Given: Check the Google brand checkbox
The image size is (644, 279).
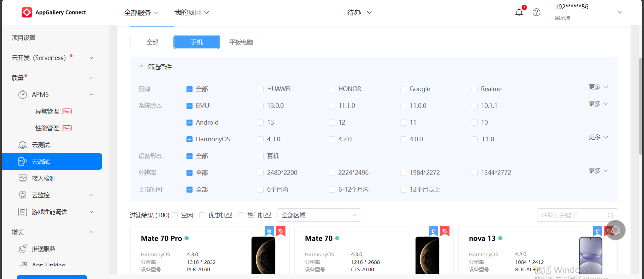Looking at the screenshot, I should click(x=403, y=89).
